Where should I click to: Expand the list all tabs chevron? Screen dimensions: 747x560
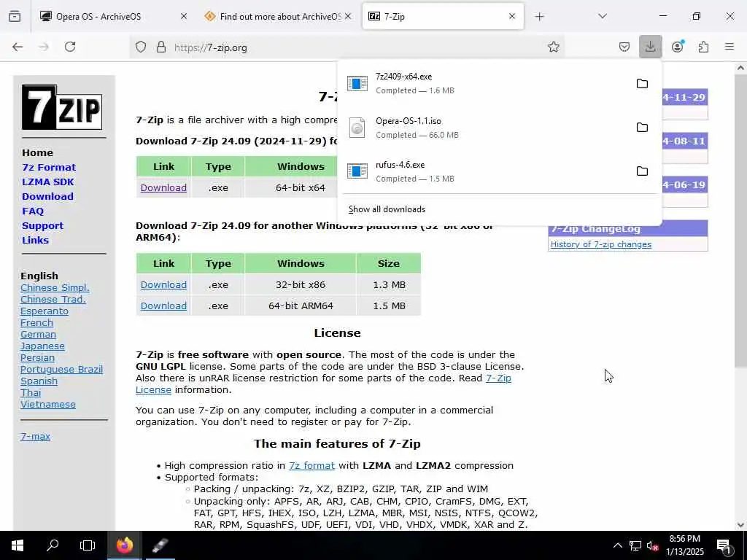(x=603, y=16)
